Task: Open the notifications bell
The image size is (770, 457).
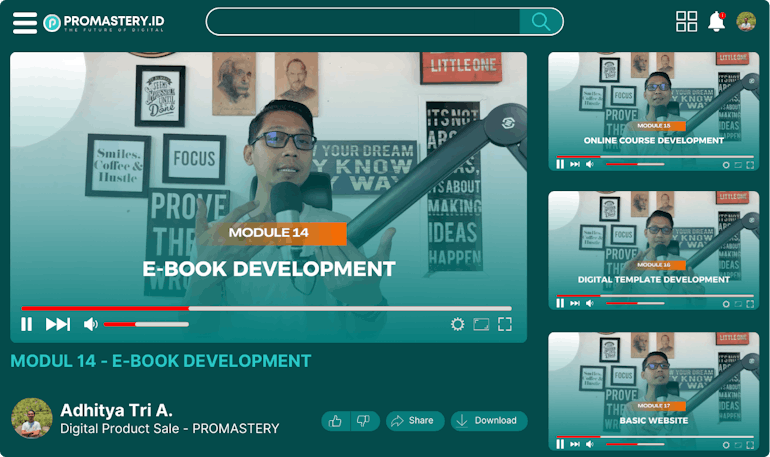Action: click(x=716, y=22)
